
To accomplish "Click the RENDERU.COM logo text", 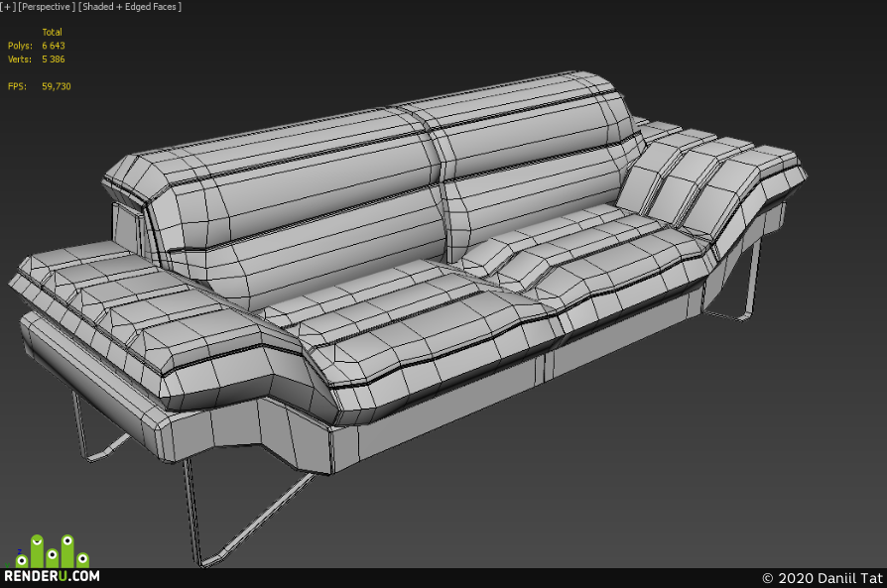I will point(52,576).
